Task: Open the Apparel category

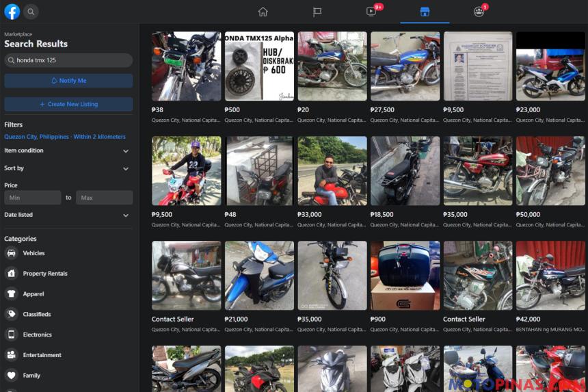Action: click(x=34, y=293)
